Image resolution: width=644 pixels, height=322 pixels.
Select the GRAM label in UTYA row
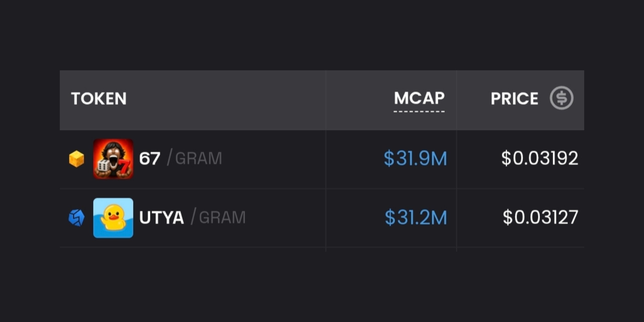(x=222, y=218)
